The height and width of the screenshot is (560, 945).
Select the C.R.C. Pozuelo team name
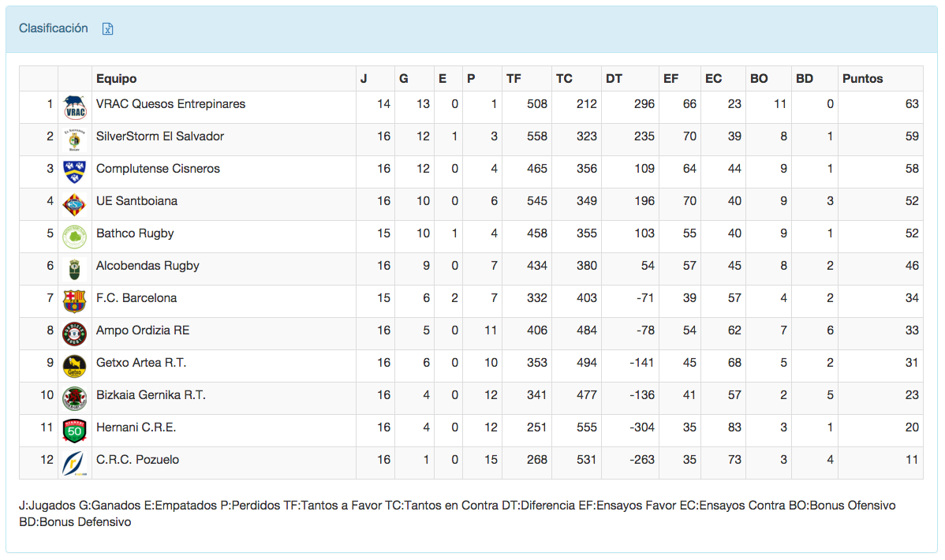click(137, 460)
